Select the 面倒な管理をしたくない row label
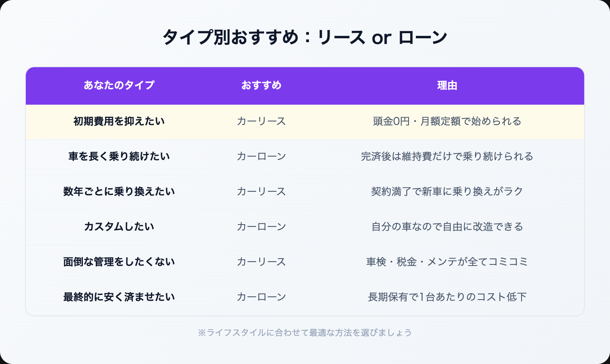Image resolution: width=610 pixels, height=364 pixels. coord(119,262)
